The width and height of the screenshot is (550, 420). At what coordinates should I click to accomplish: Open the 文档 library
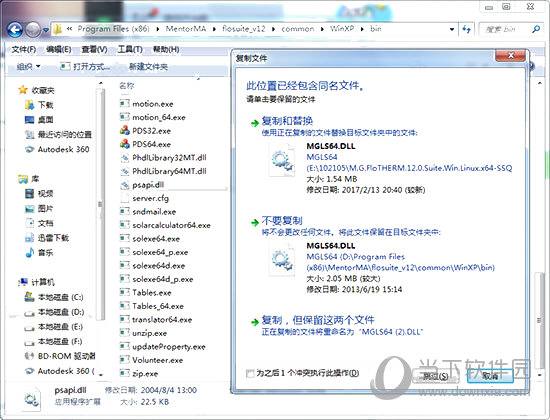click(x=39, y=223)
